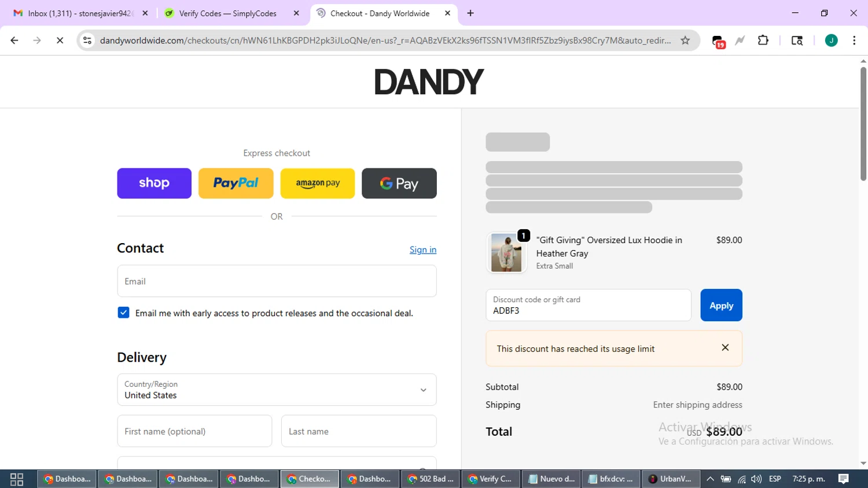Uncheck the email early access checkbox

123,313
